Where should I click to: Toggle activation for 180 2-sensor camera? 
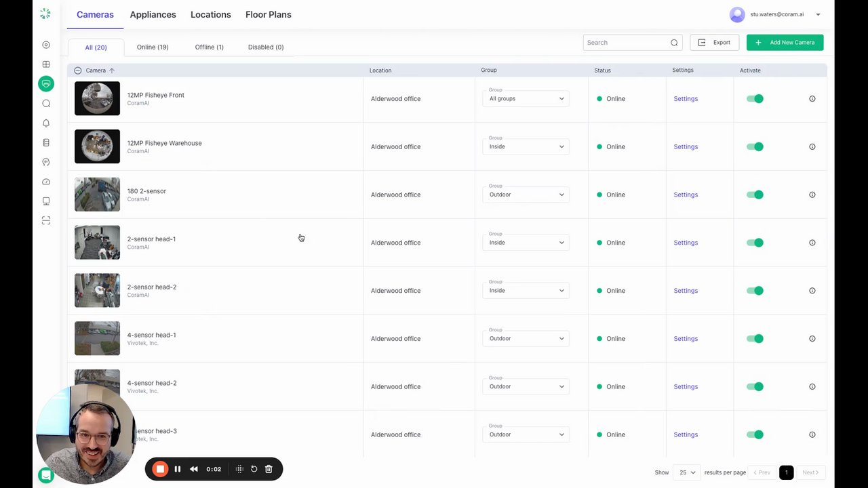tap(755, 195)
